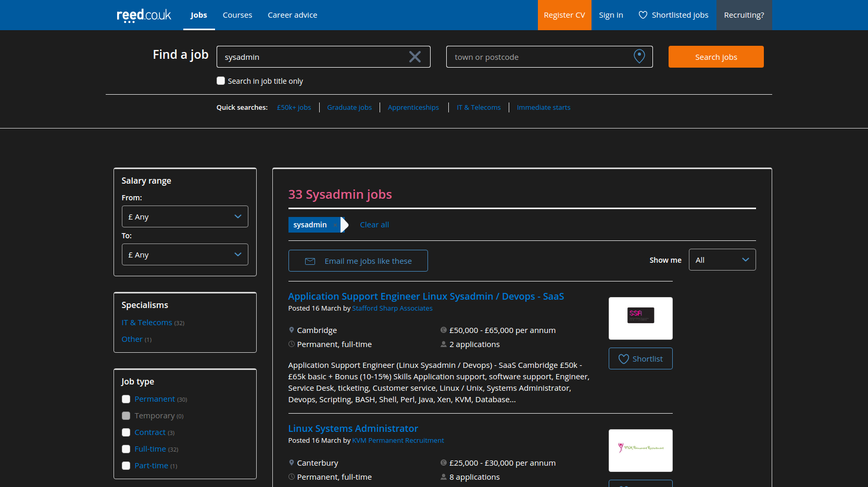Viewport: 868px width, 487px height.
Task: Open KVM Permanent Recruitment recruiter link
Action: pos(398,441)
